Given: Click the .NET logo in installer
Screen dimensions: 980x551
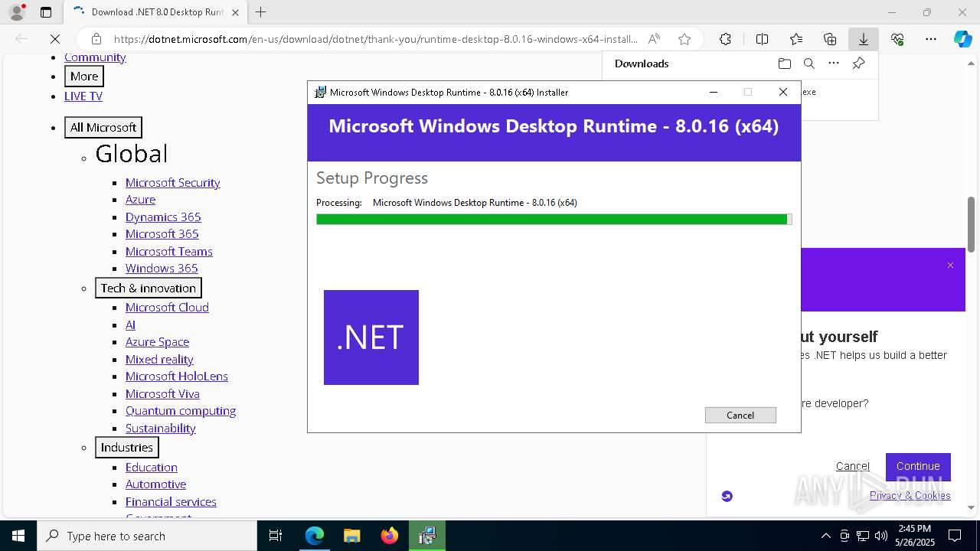Looking at the screenshot, I should point(371,337).
